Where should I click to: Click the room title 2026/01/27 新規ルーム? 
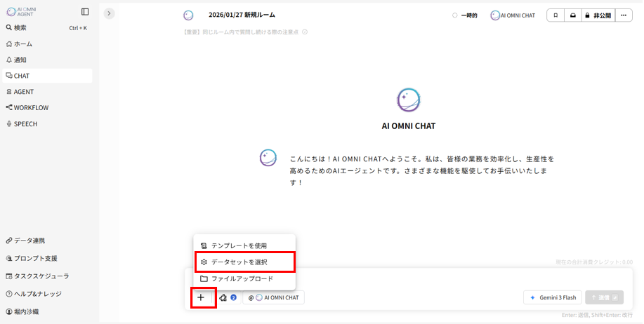coord(242,15)
